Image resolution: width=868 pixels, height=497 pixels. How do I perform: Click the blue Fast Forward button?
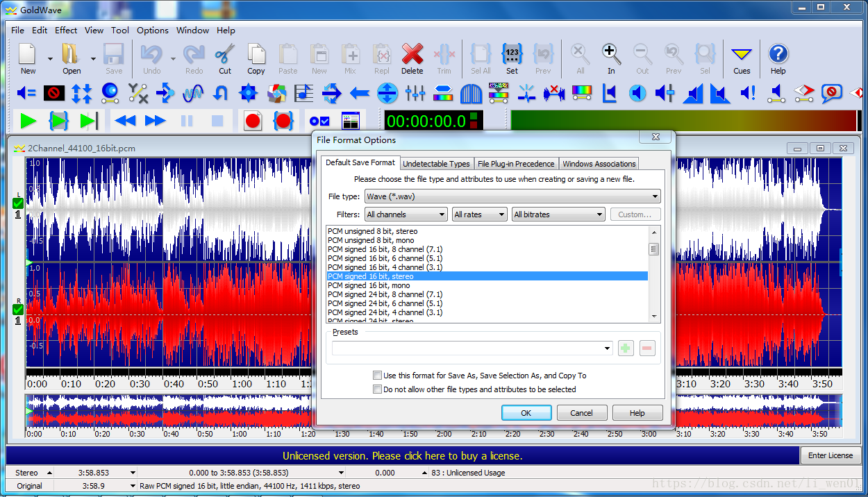pyautogui.click(x=156, y=121)
